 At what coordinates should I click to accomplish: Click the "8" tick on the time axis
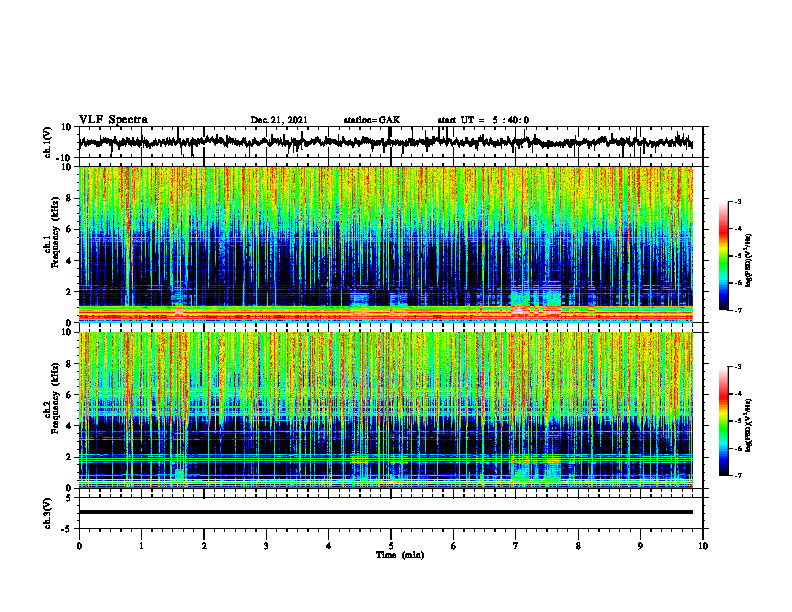pos(578,546)
